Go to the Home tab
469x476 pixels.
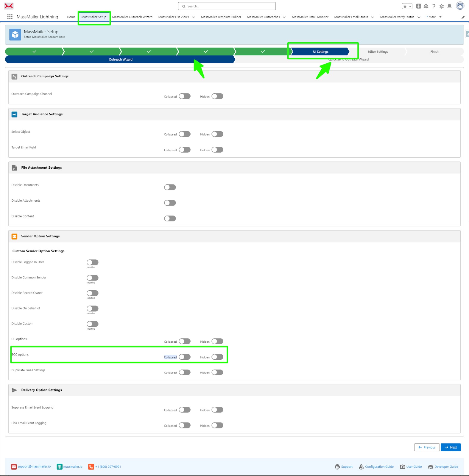tap(71, 17)
